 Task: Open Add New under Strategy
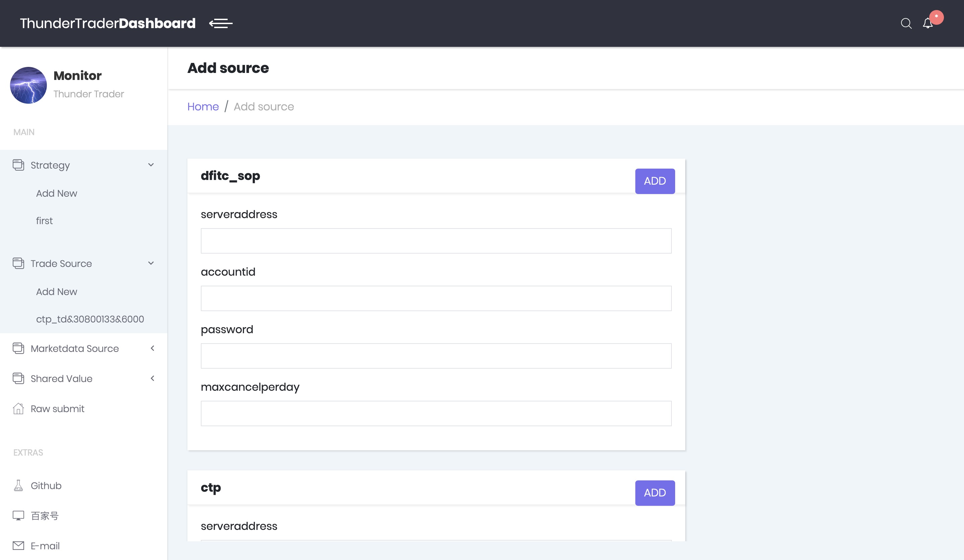point(57,193)
